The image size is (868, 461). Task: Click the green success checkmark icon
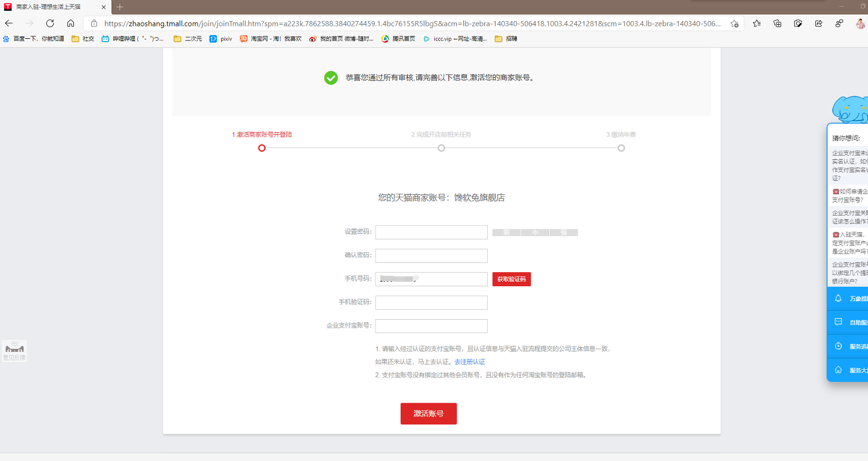point(331,78)
